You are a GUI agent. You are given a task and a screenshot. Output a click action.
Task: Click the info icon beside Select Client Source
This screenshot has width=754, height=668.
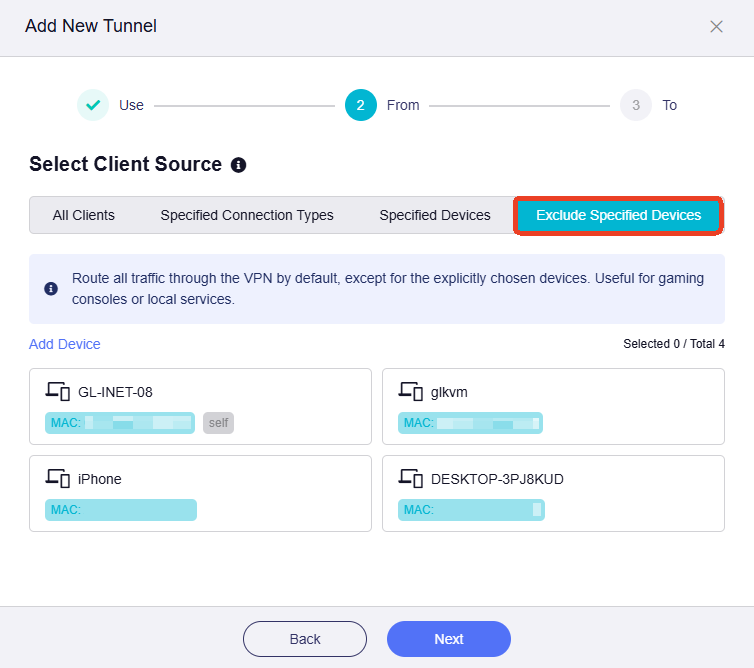tap(238, 165)
